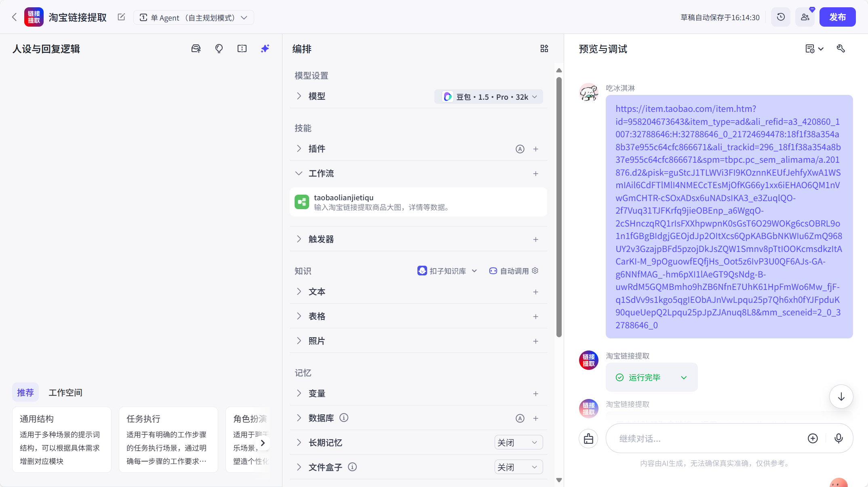868x487 pixels.
Task: Open the quick command icon beside chat input
Action: coord(588,438)
